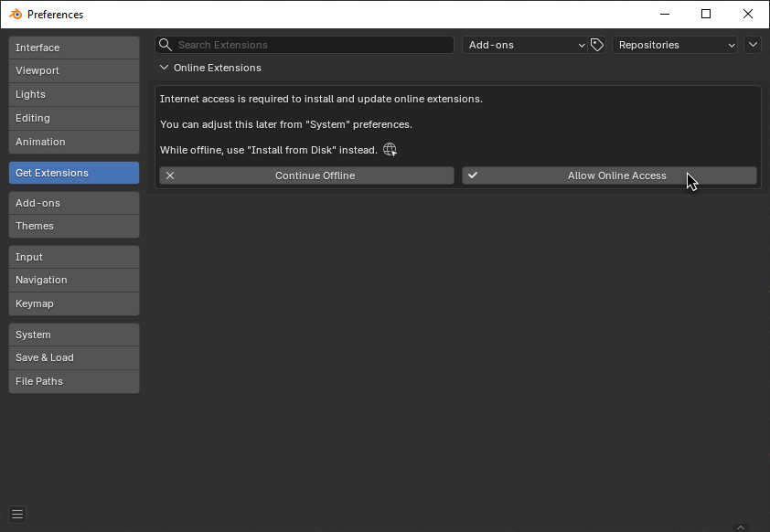770x532 pixels.
Task: Go to Keymap preferences
Action: [74, 303]
